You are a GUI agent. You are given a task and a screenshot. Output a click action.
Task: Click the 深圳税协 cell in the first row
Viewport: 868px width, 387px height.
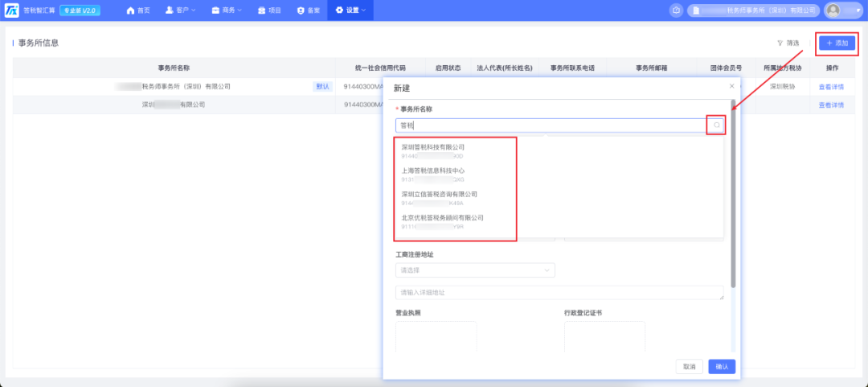(782, 87)
